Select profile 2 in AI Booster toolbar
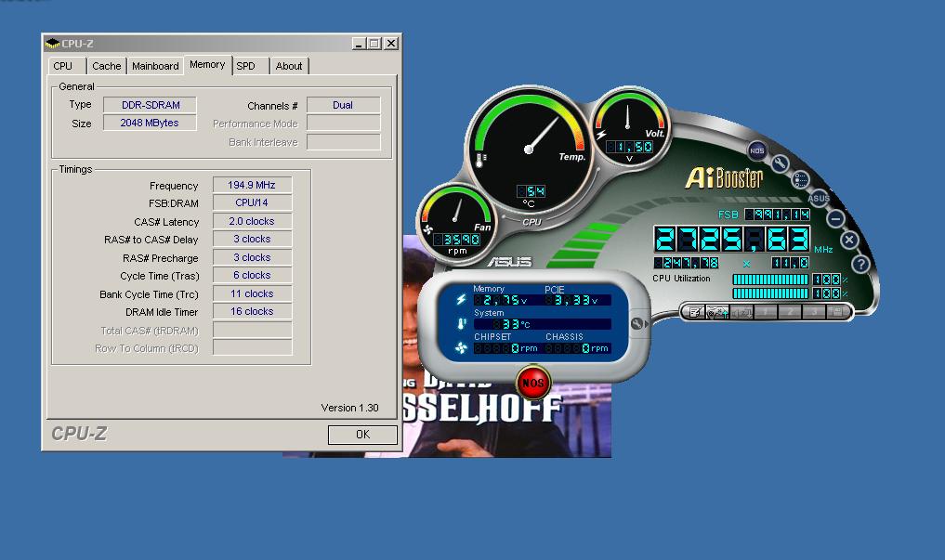 pos(790,312)
